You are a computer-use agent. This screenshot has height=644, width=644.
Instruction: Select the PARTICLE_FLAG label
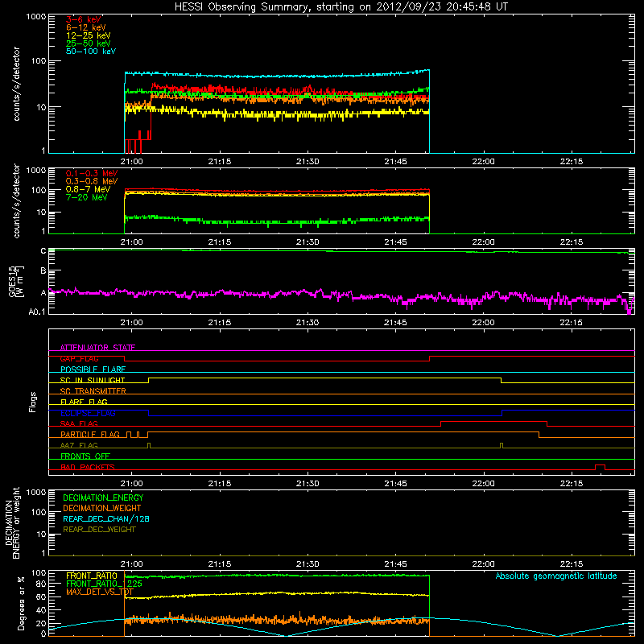point(90,434)
